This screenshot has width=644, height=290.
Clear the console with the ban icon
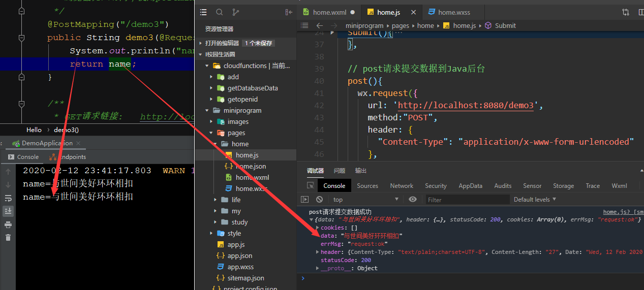319,200
